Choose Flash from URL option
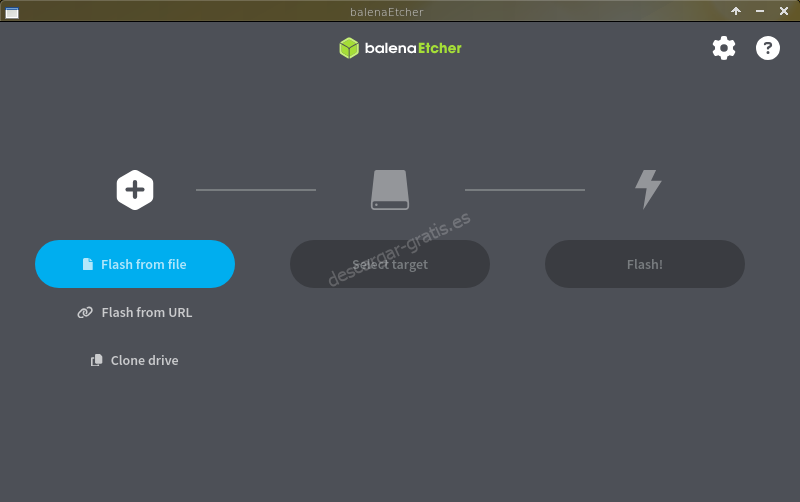This screenshot has width=800, height=502. coord(135,312)
